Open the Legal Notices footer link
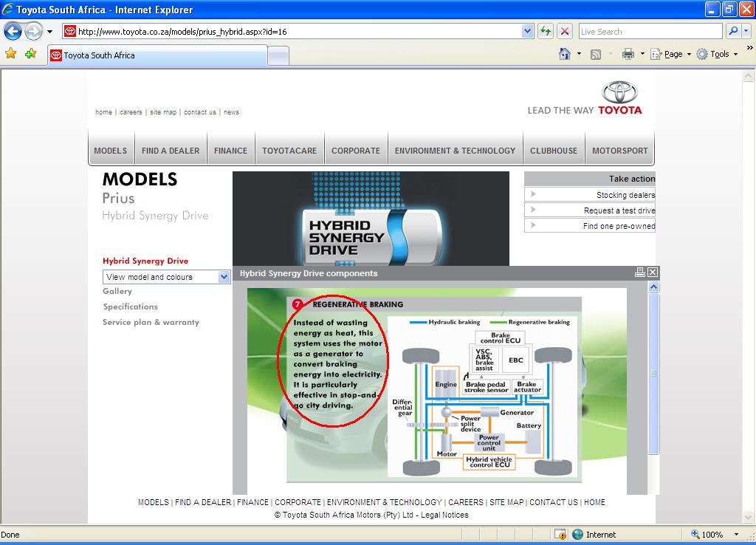The height and width of the screenshot is (545, 756). [444, 515]
